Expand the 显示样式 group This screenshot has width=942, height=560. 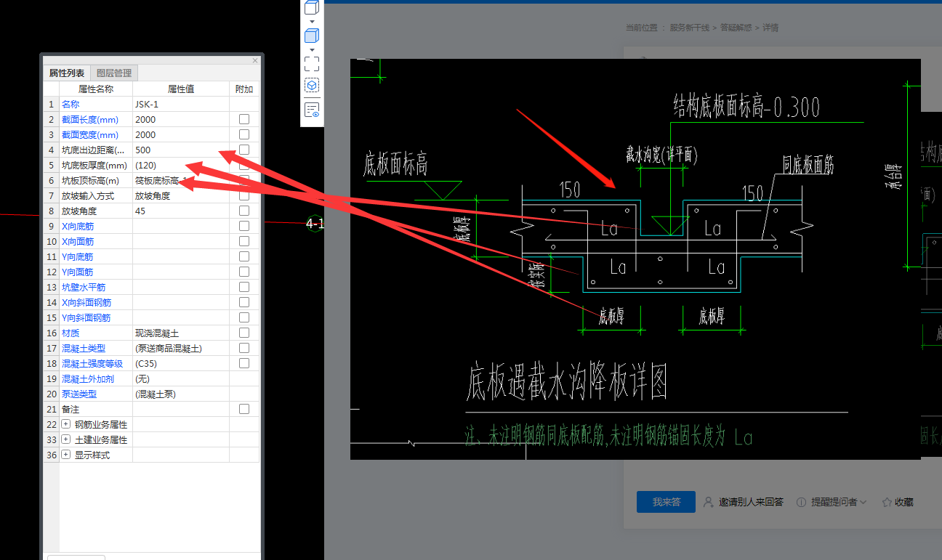(x=65, y=455)
